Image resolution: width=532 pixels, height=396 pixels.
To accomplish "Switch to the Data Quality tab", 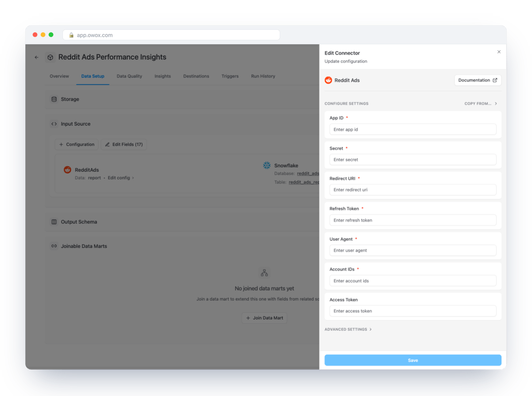I will pyautogui.click(x=130, y=76).
